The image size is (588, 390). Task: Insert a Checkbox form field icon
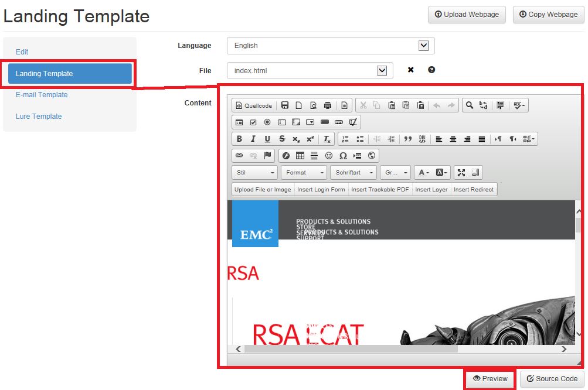pos(253,122)
